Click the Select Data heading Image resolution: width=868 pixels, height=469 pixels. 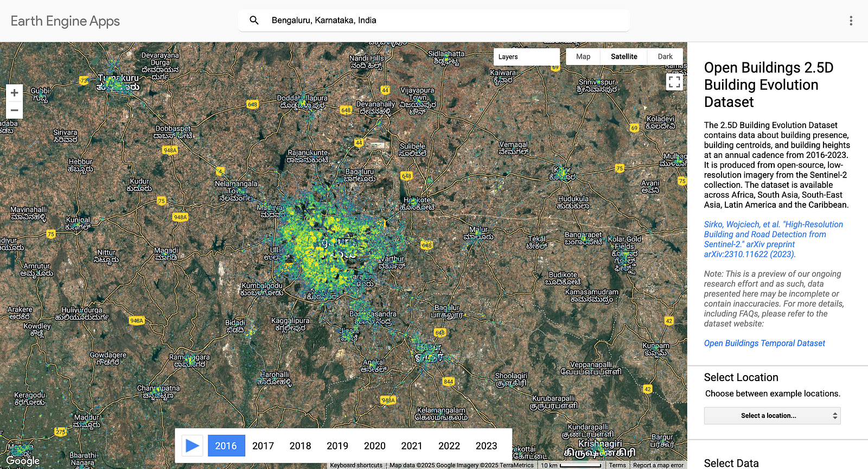coord(731,463)
